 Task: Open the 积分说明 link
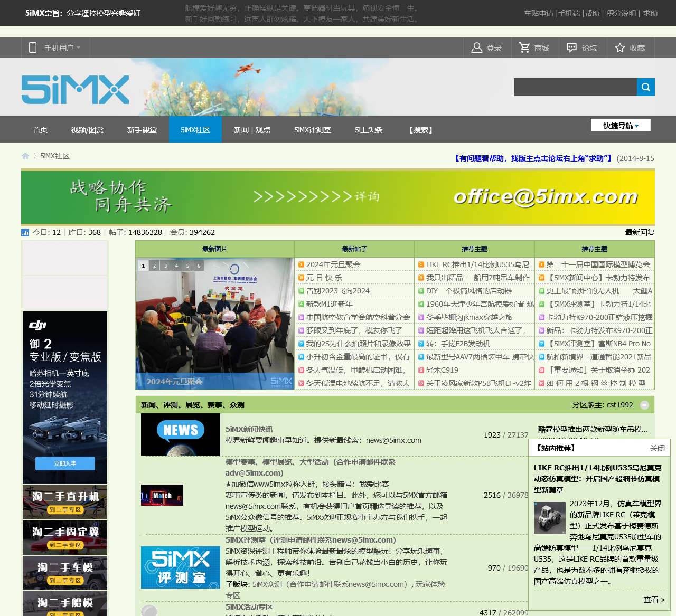coord(621,13)
